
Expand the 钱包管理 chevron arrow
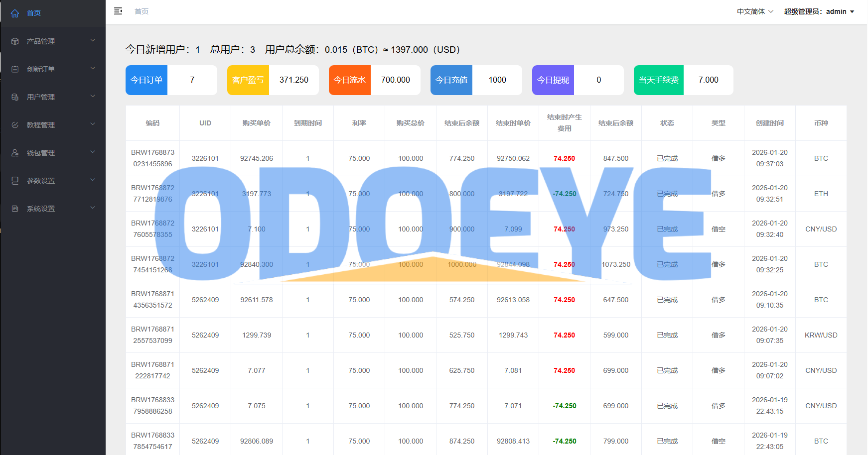coord(93,152)
